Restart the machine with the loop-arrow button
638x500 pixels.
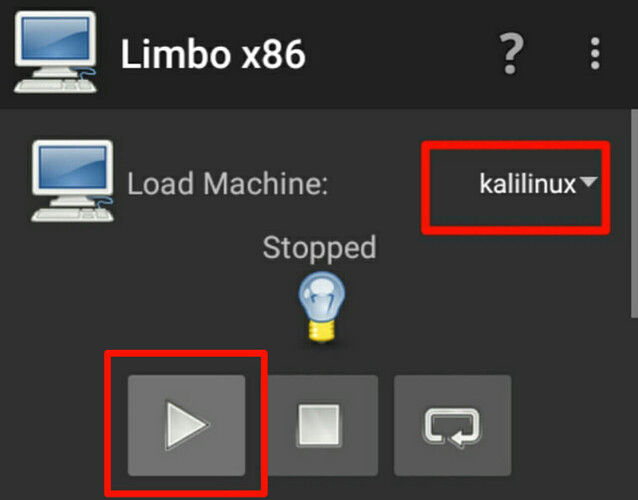coord(452,425)
